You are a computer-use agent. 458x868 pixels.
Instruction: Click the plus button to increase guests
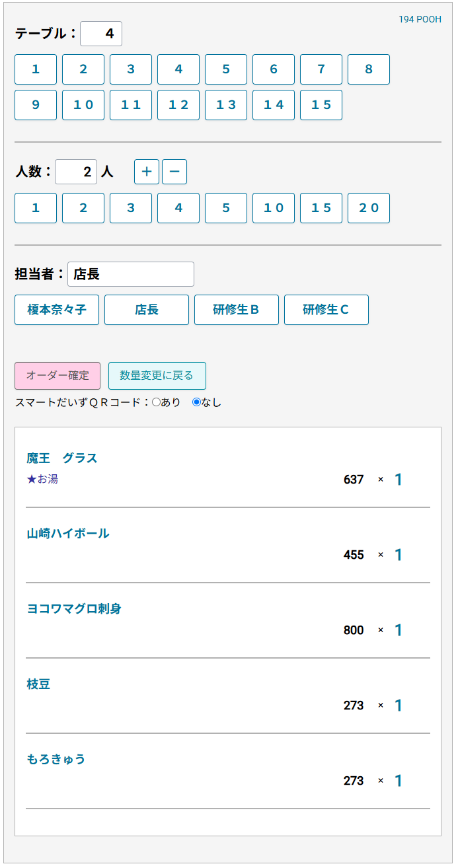tap(147, 172)
